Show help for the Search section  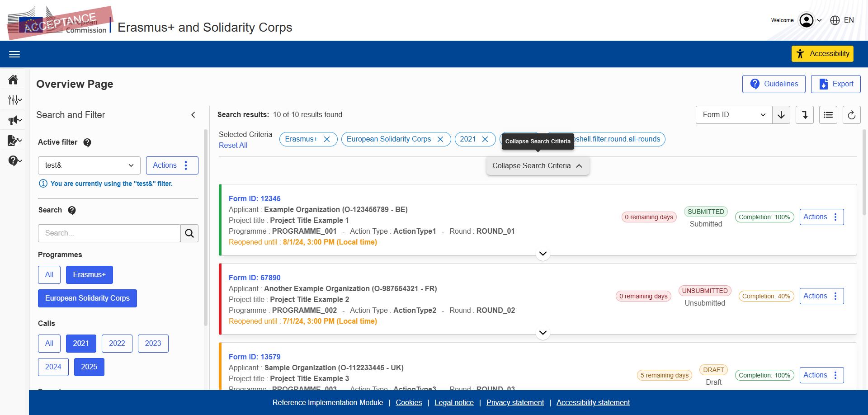pos(72,210)
